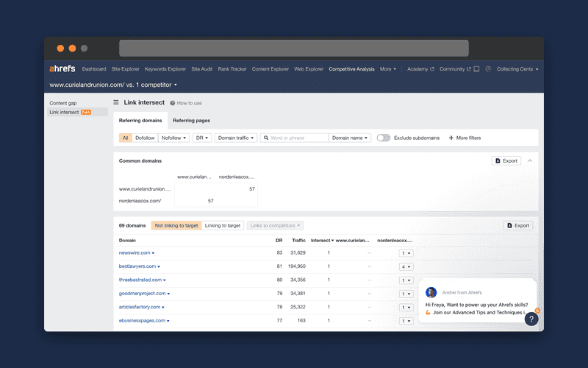Open Keywords Explorer
This screenshot has width=588, height=368.
point(165,69)
